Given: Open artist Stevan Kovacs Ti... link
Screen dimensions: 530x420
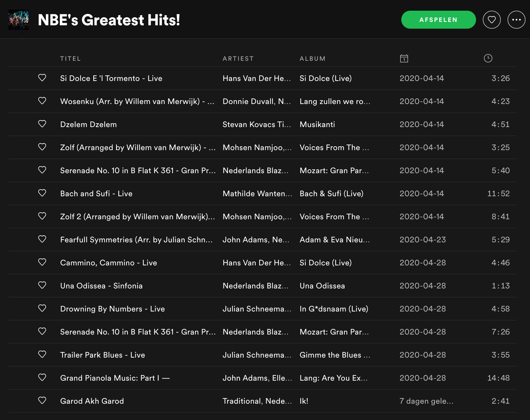Looking at the screenshot, I should pyautogui.click(x=257, y=124).
